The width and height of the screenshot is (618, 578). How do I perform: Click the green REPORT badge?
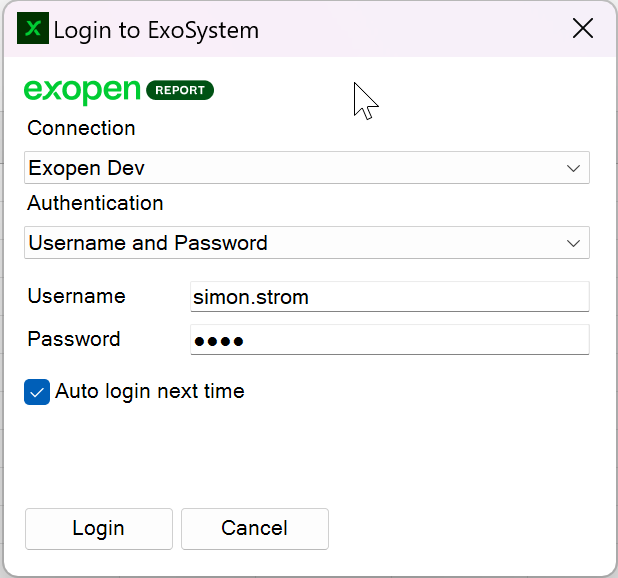[x=180, y=90]
